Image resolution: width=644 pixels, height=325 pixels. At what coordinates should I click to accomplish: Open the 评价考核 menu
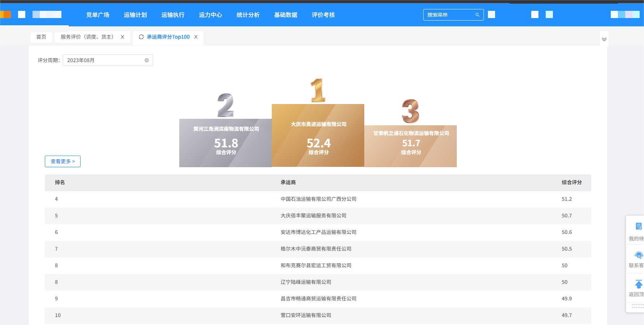[323, 15]
